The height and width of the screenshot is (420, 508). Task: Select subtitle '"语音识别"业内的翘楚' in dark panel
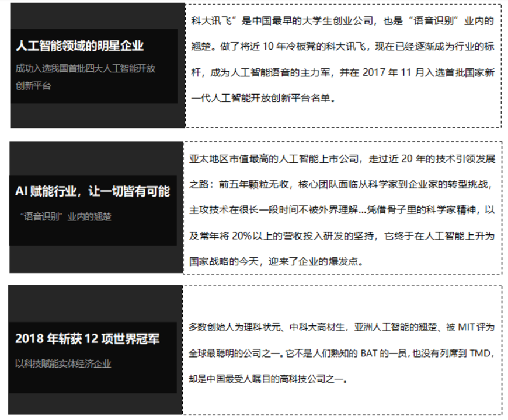(66, 216)
